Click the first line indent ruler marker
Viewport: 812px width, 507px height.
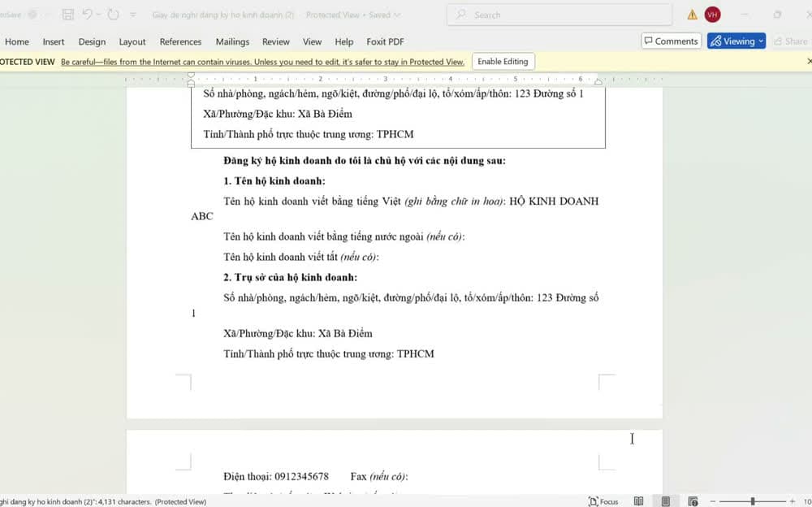tap(191, 76)
